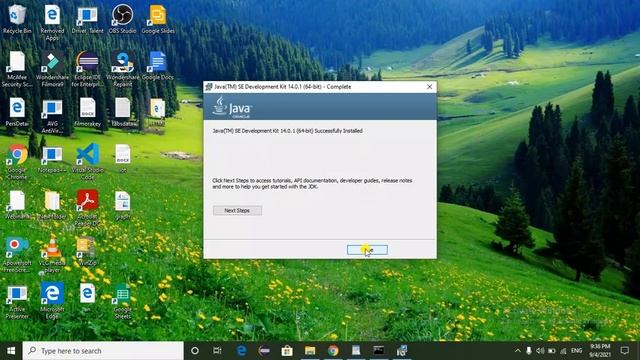Close the Java SE Development Kit window
This screenshot has width=640, height=360.
point(429,87)
